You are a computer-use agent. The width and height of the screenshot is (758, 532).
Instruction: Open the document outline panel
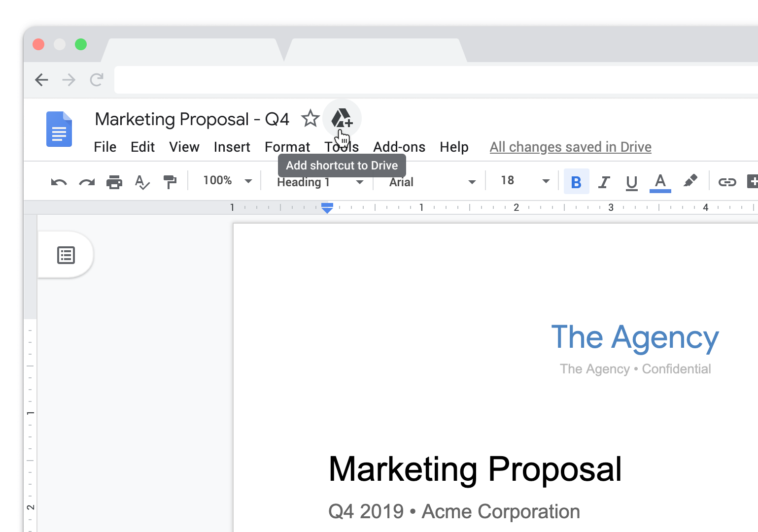click(x=66, y=255)
